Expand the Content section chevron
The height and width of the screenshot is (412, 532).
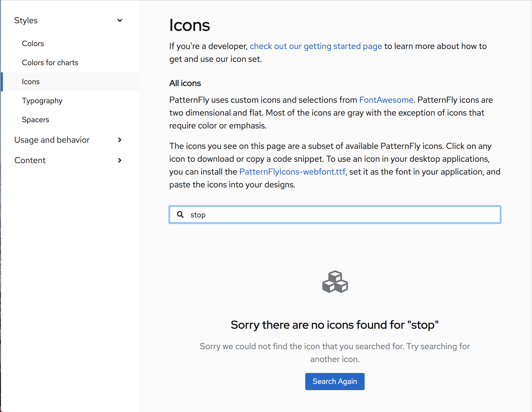click(x=120, y=160)
